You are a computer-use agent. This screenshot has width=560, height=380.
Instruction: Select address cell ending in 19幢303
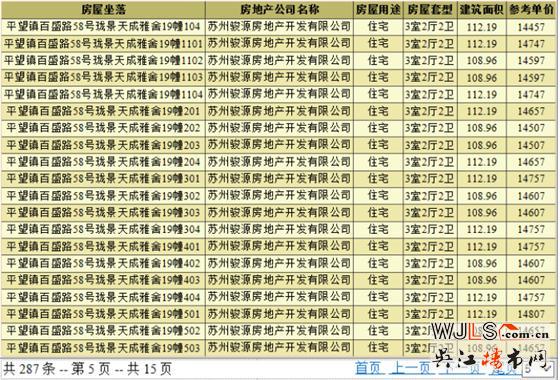104,213
